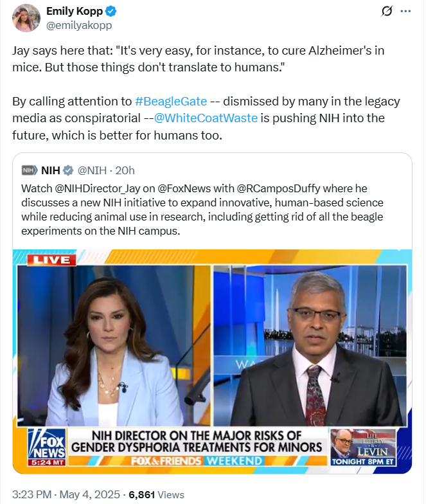Open the quoted NIH post text
Screen dimensions: 426x504
tap(202, 210)
